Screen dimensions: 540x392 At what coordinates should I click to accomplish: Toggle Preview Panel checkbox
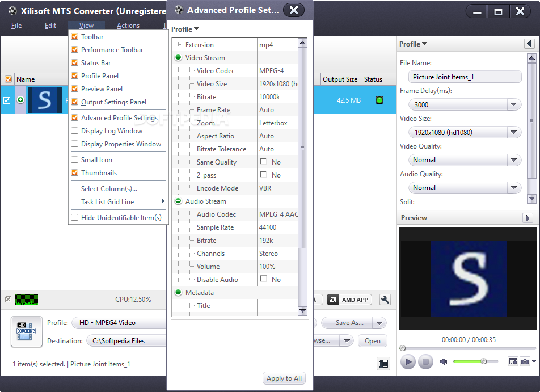coord(75,89)
